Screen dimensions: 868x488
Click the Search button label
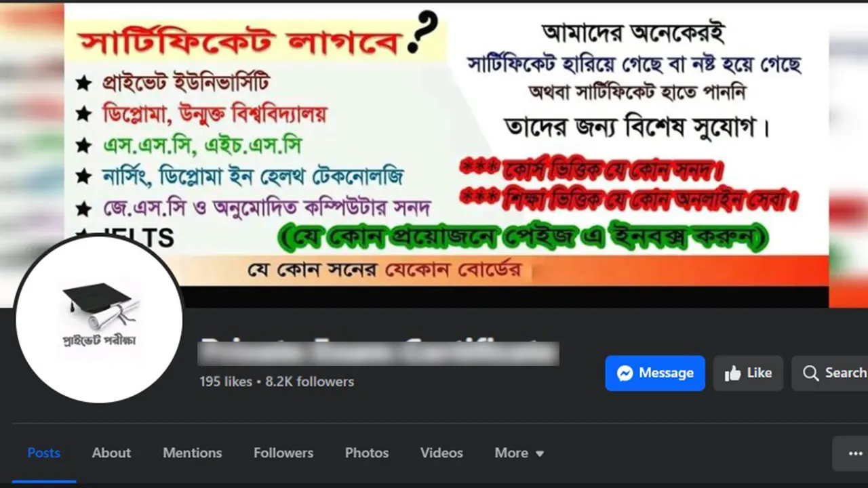(x=846, y=373)
